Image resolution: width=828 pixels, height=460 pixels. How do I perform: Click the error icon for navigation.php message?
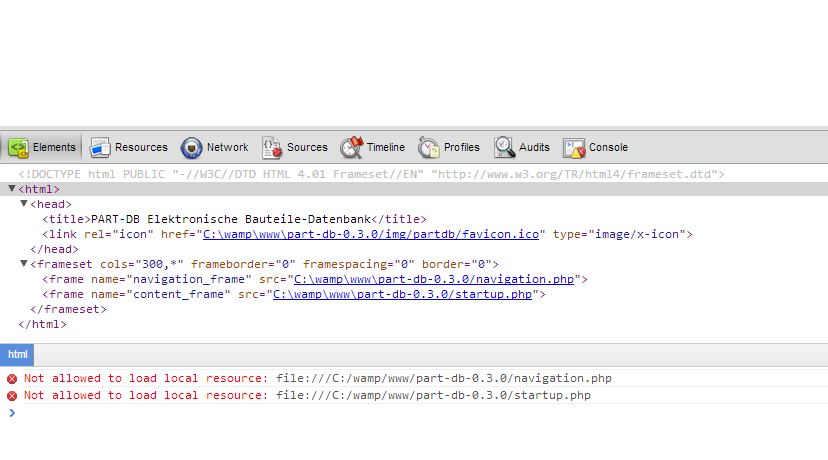[12, 379]
